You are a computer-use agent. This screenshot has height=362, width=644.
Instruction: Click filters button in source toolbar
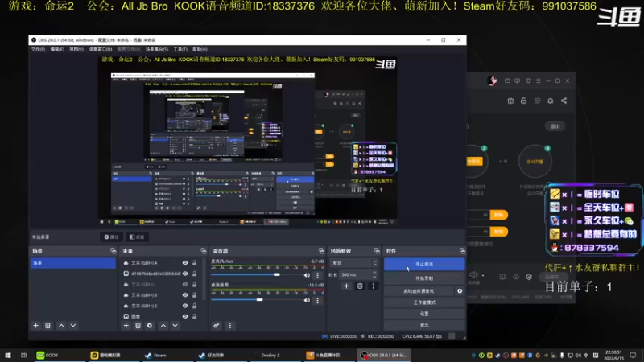[137, 237]
